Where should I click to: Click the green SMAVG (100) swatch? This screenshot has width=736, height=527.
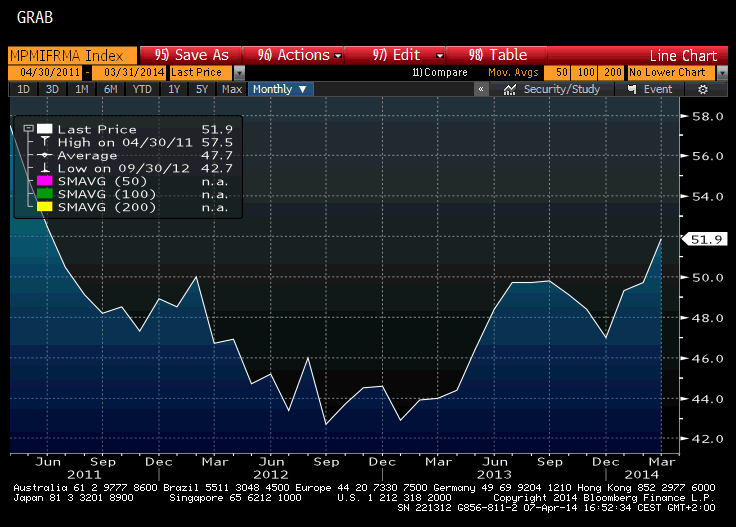tap(45, 194)
